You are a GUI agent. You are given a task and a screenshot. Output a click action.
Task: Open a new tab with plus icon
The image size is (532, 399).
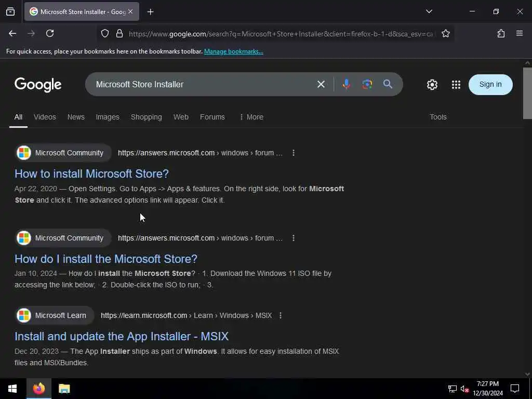[x=150, y=12]
